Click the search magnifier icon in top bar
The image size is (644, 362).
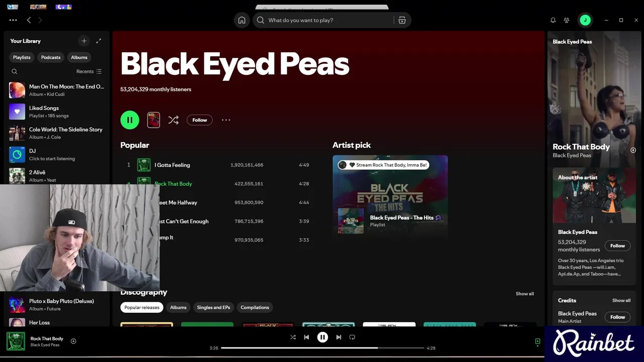260,20
